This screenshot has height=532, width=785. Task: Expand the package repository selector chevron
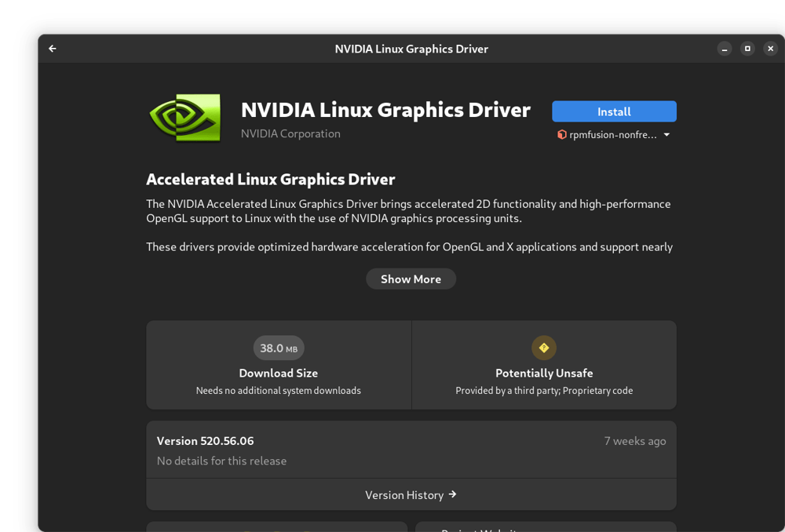(x=666, y=134)
